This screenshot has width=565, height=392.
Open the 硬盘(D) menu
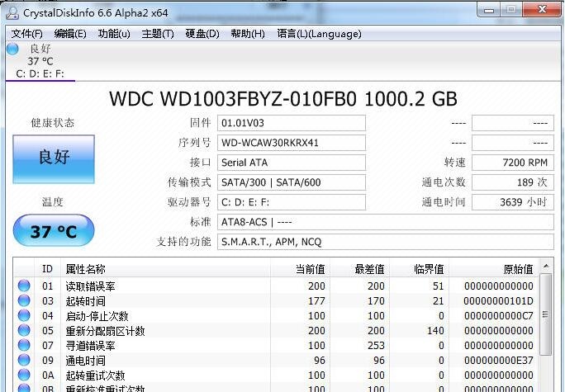pos(202,34)
